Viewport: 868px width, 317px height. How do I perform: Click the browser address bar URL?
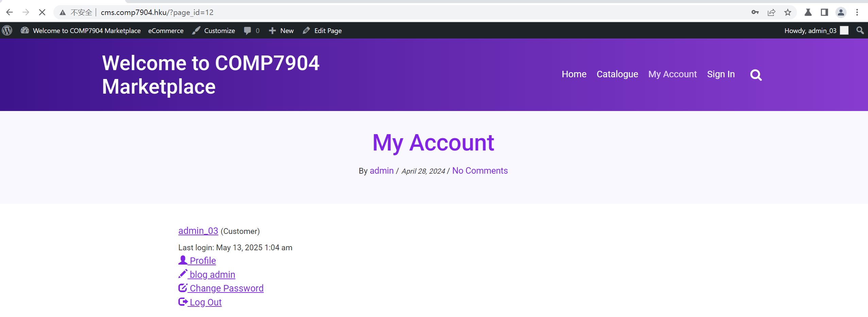tap(157, 13)
